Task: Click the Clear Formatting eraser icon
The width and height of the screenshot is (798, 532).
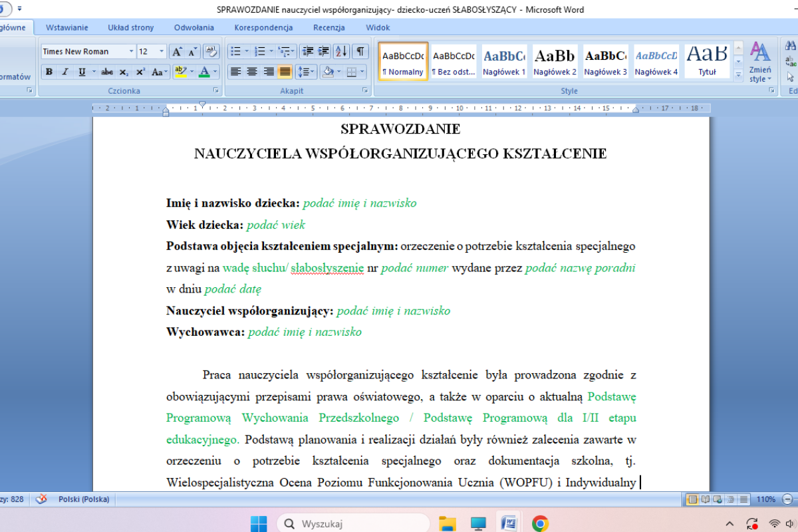Action: [211, 51]
